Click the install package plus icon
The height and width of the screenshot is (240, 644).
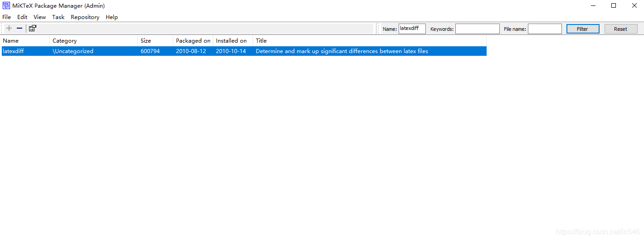(x=9, y=28)
